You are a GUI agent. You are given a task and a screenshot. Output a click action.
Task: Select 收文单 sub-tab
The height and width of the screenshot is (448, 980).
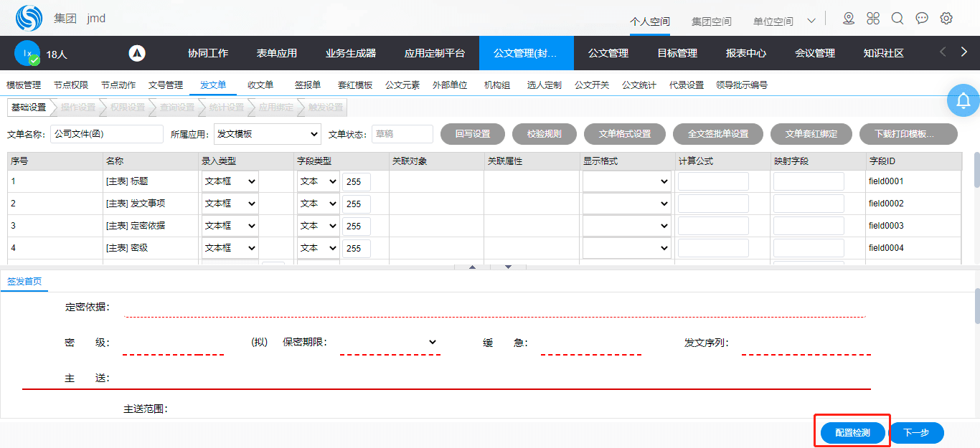[x=260, y=85]
